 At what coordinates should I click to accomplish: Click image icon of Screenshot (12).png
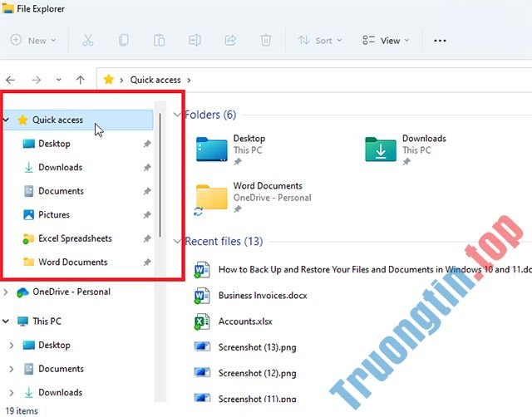click(x=203, y=372)
